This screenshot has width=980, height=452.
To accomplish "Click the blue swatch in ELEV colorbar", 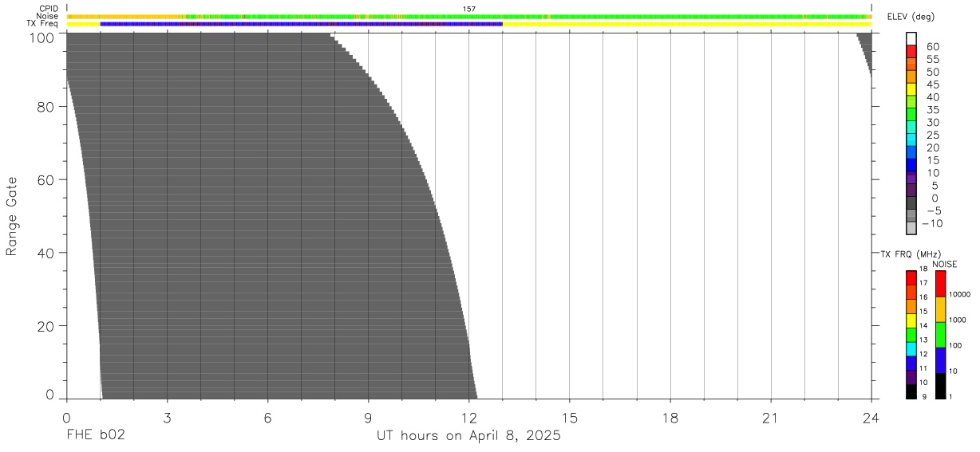I will (911, 164).
